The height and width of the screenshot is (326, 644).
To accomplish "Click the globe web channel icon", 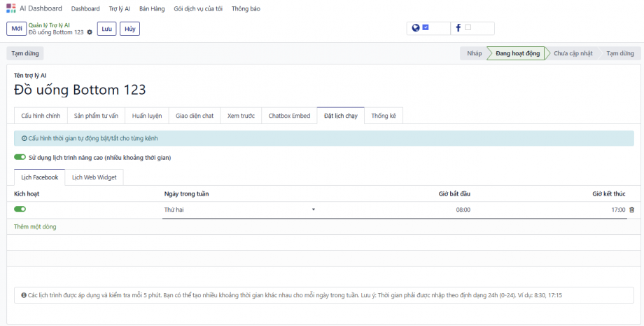I will click(x=416, y=28).
